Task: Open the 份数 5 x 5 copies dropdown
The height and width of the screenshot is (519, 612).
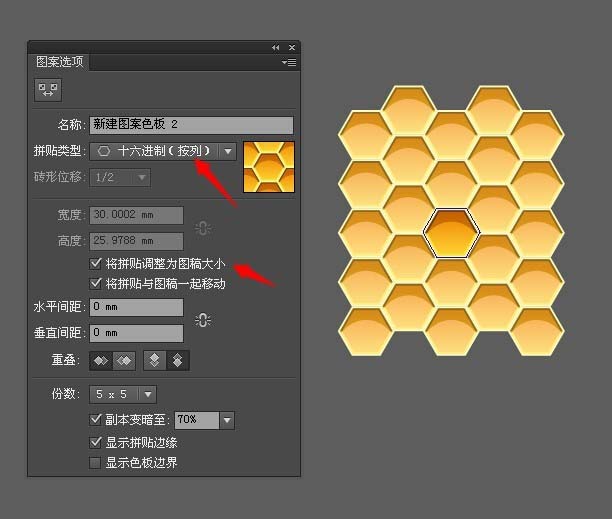Action: tap(123, 395)
